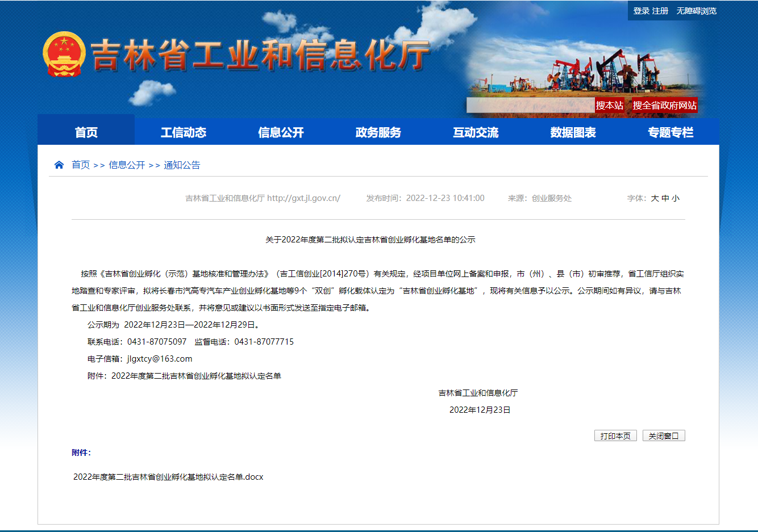Set font size to 大

(x=655, y=198)
